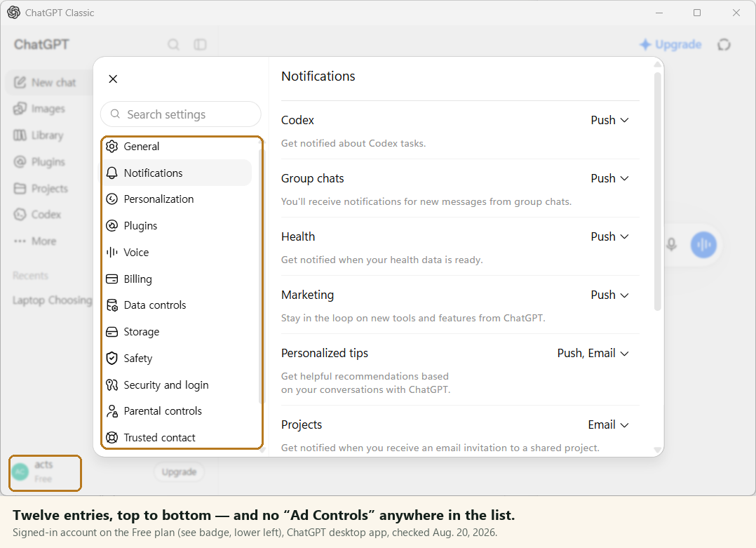Click the Projects folder icon in the sidebar
The width and height of the screenshot is (756, 548).
20,188
